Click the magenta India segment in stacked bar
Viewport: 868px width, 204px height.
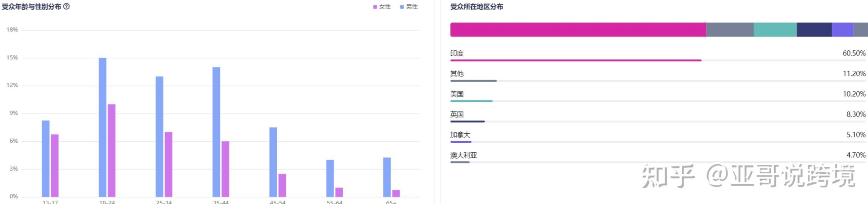578,30
